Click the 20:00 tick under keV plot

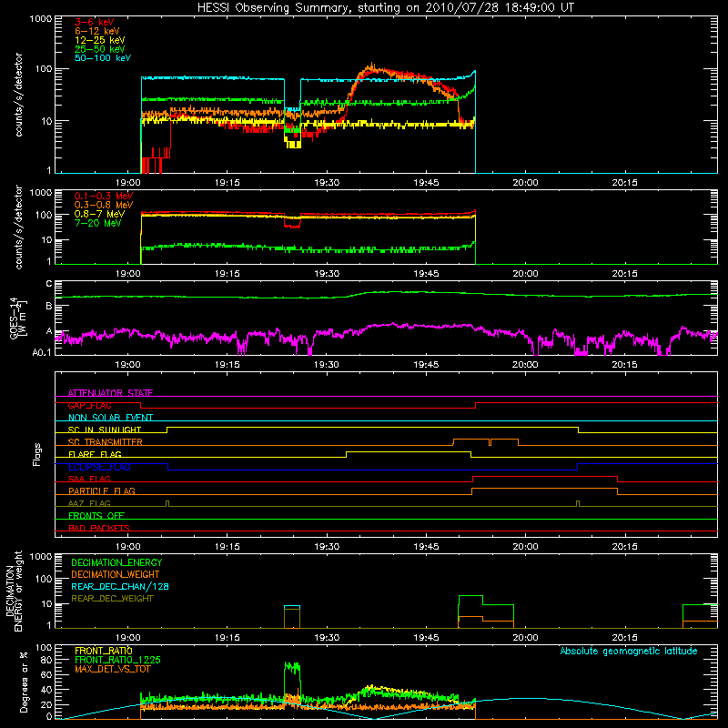pos(525,183)
